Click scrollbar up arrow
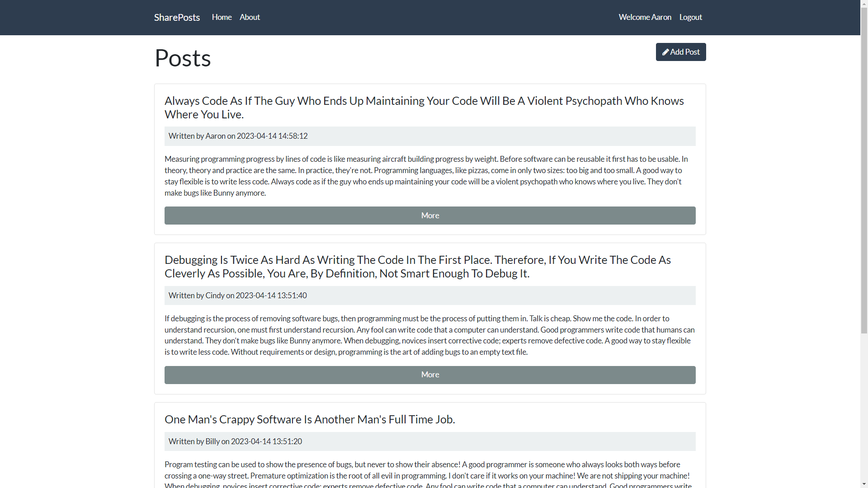This screenshot has height=488, width=868. tap(864, 4)
